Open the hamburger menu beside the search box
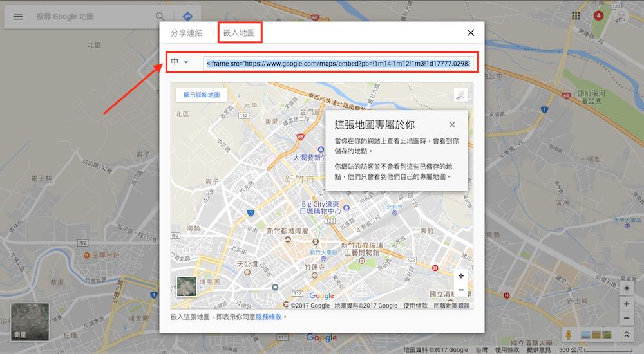644x354 pixels. coord(18,16)
